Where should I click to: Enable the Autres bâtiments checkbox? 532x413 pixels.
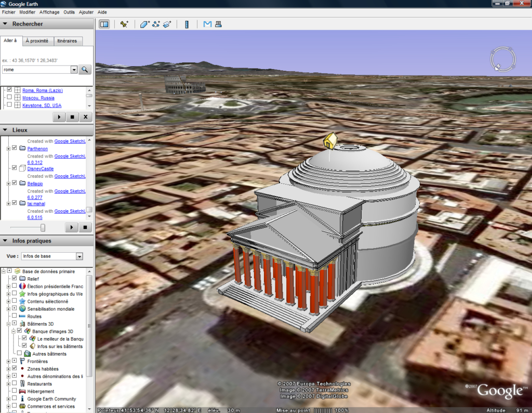pyautogui.click(x=19, y=353)
